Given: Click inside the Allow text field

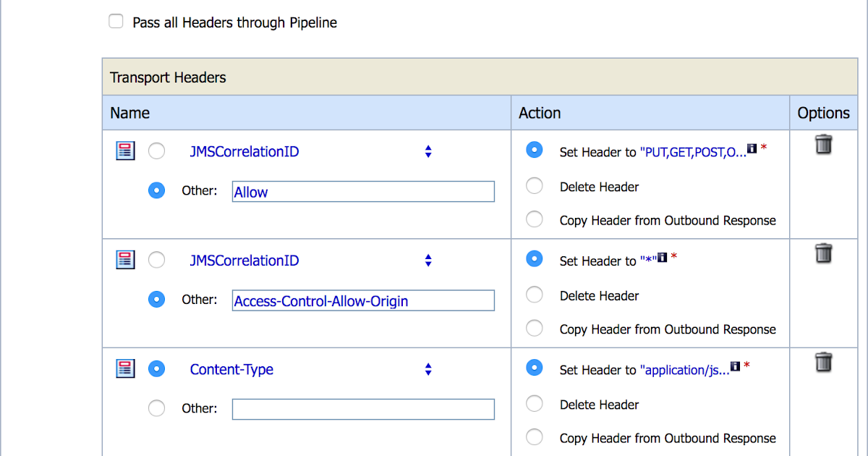Looking at the screenshot, I should pos(362,191).
